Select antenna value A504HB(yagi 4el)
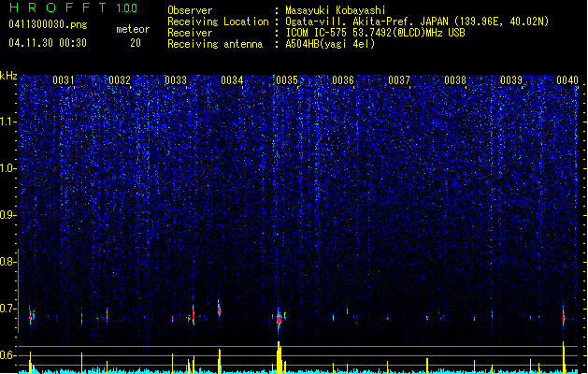The image size is (588, 374). click(330, 44)
